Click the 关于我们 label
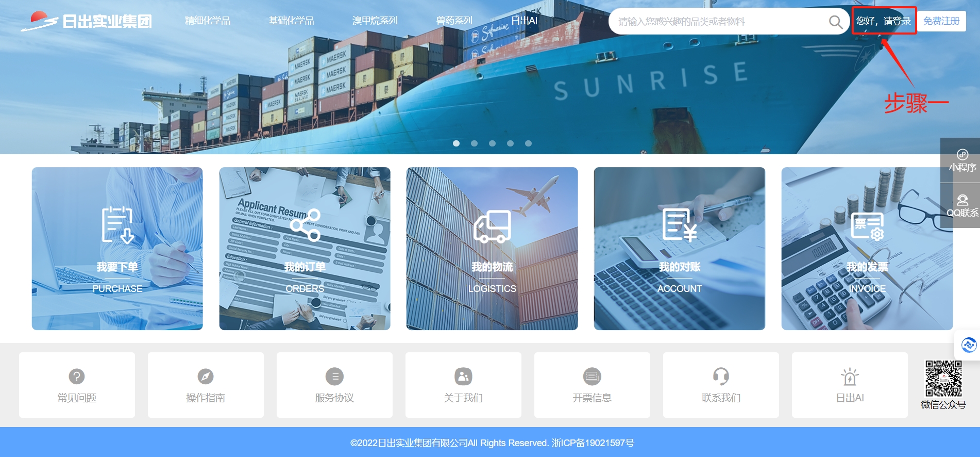 click(463, 398)
